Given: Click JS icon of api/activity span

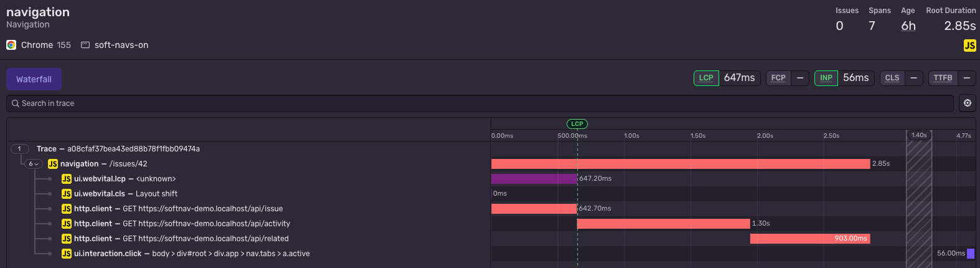Looking at the screenshot, I should pos(67,224).
